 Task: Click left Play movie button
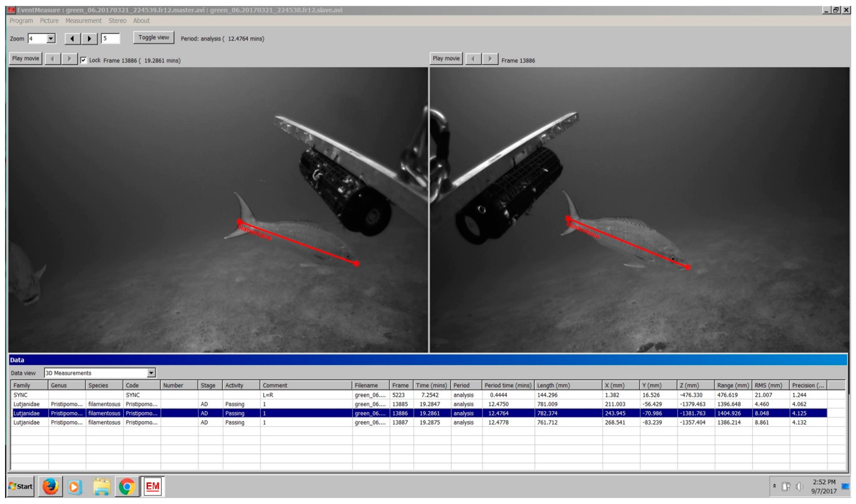[x=25, y=58]
